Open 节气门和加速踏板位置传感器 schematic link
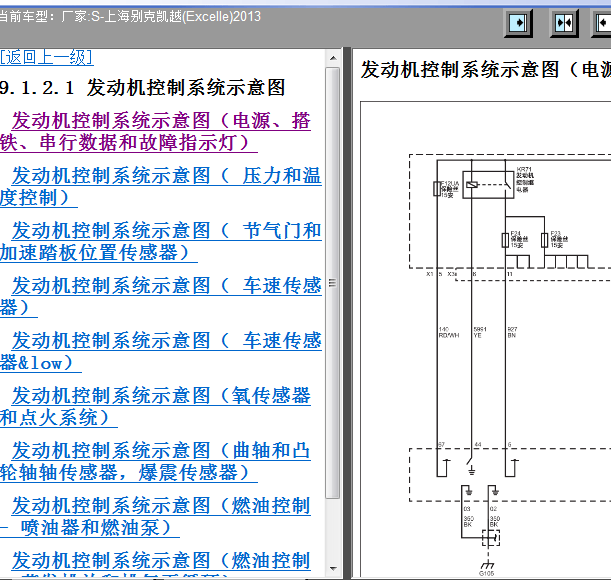Image resolution: width=611 pixels, height=580 pixels. click(161, 241)
